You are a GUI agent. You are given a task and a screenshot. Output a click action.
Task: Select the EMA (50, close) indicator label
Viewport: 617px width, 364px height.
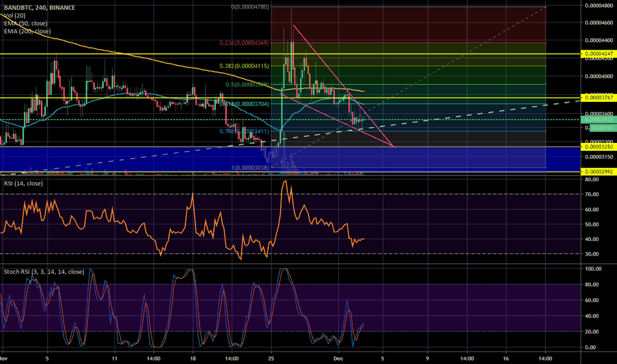click(x=26, y=23)
